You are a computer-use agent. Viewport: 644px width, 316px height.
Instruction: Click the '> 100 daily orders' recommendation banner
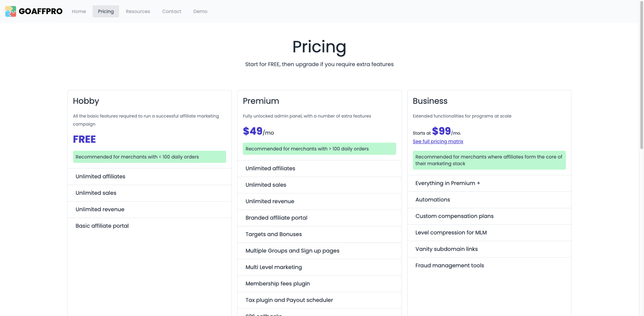coord(319,149)
